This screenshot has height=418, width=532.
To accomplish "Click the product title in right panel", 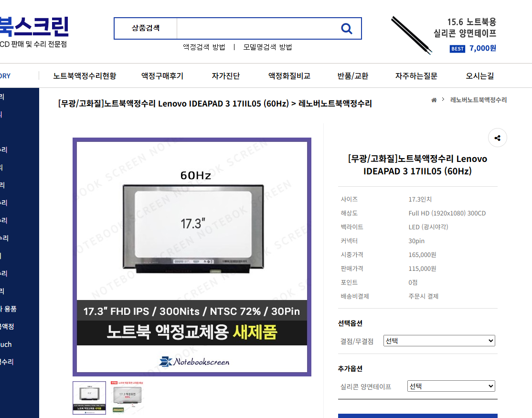I will (417, 165).
